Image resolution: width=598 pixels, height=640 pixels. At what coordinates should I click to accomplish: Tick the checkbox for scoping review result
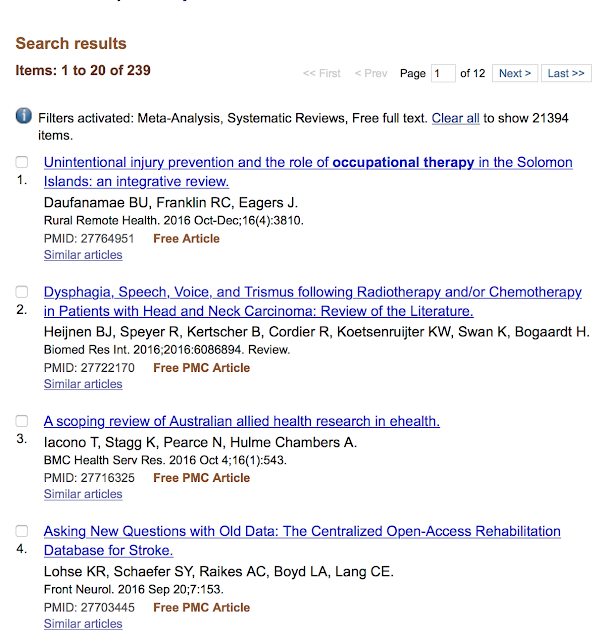tap(22, 421)
